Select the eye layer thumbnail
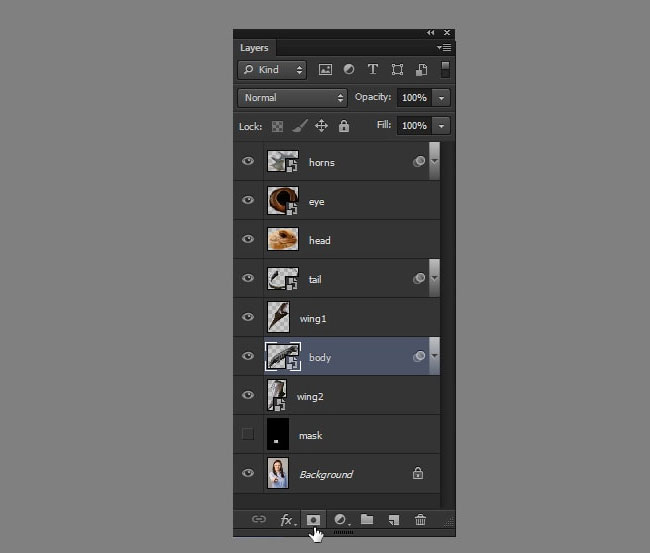The height and width of the screenshot is (553, 650). coord(283,200)
